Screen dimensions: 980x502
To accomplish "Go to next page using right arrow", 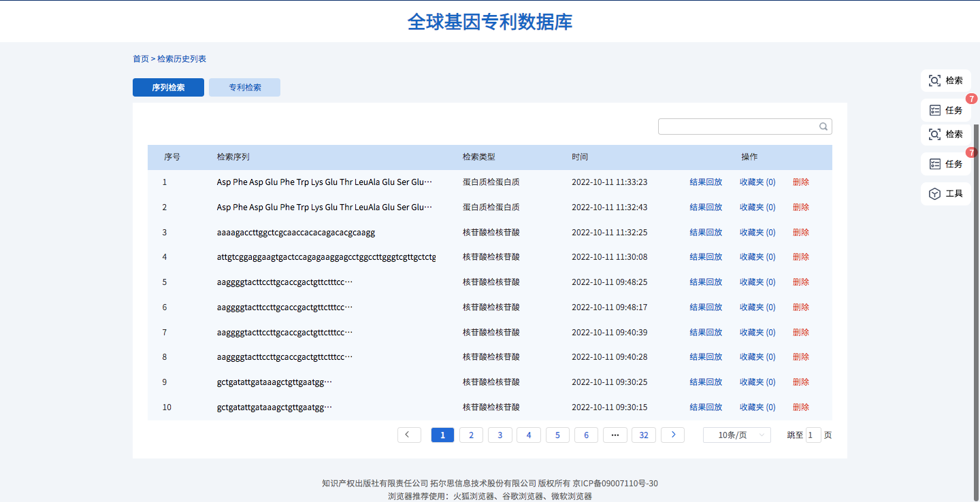I will pos(673,435).
